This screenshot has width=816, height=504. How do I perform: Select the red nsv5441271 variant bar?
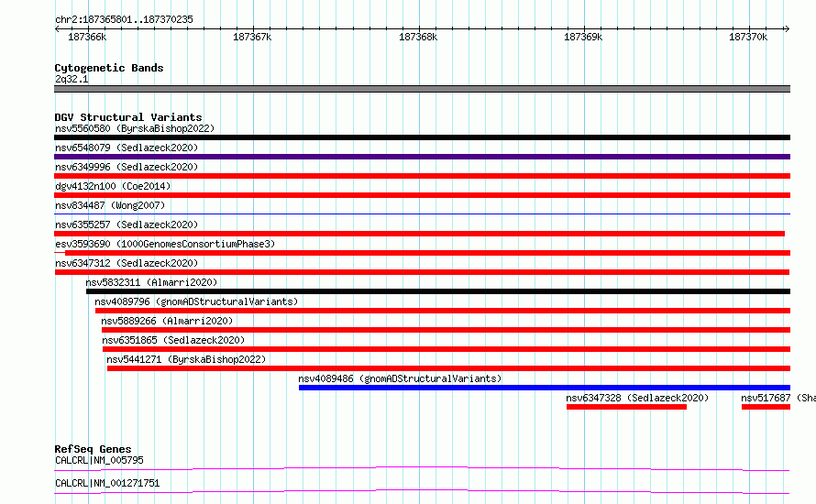pyautogui.click(x=448, y=368)
